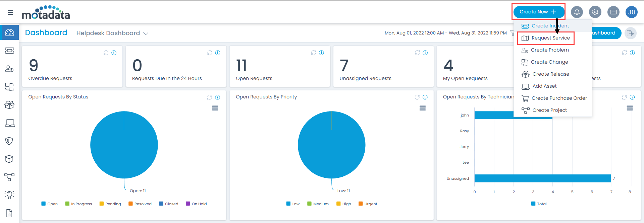Click the keyboard shortcuts icon
The image size is (644, 223).
tap(613, 12)
